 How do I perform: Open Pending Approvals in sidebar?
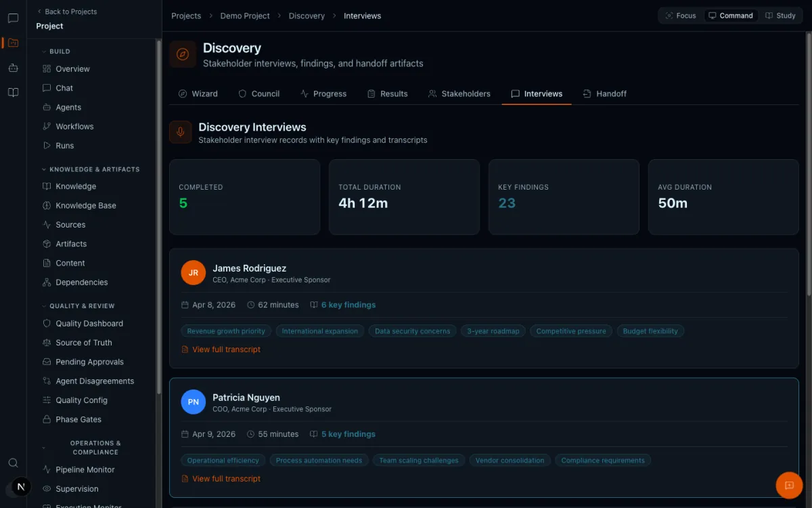(89, 362)
